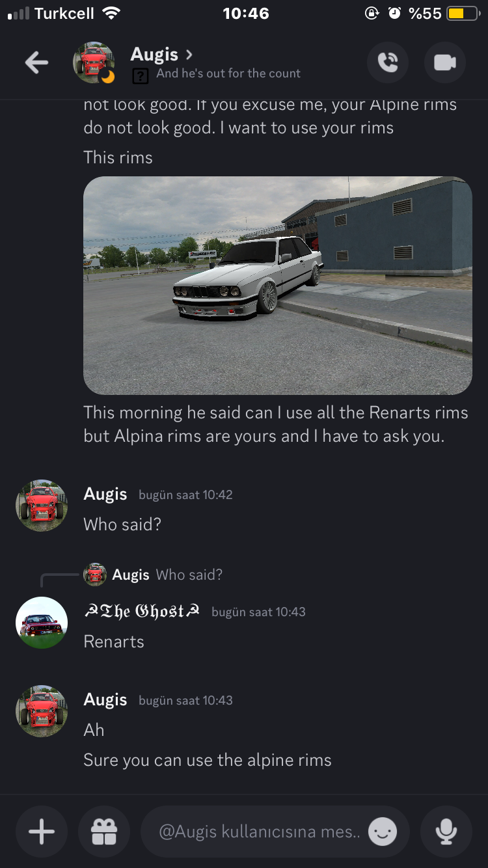Tap the battery indicator in status bar
This screenshot has height=868, width=488.
click(463, 13)
